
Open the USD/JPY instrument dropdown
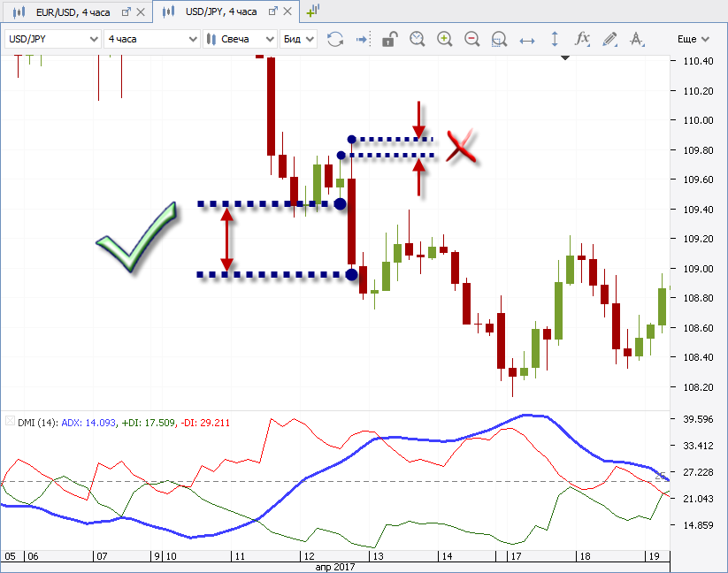pyautogui.click(x=53, y=39)
